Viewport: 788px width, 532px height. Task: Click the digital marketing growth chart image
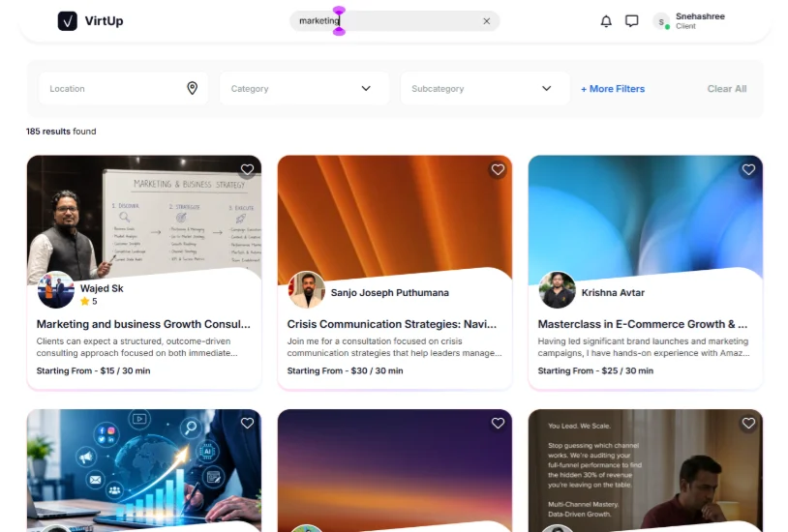pos(144,470)
